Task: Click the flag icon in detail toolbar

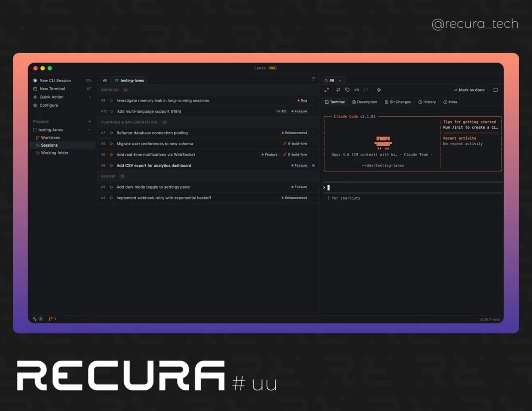Action: pyautogui.click(x=366, y=90)
